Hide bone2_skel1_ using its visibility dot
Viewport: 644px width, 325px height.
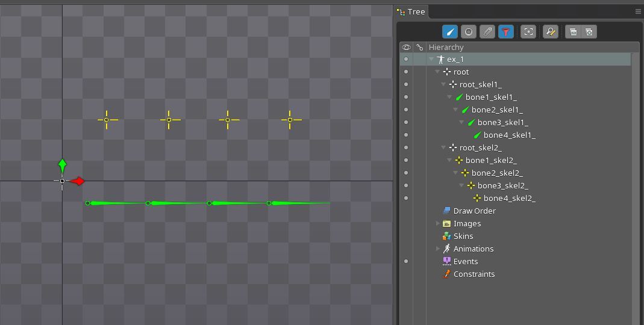click(406, 110)
